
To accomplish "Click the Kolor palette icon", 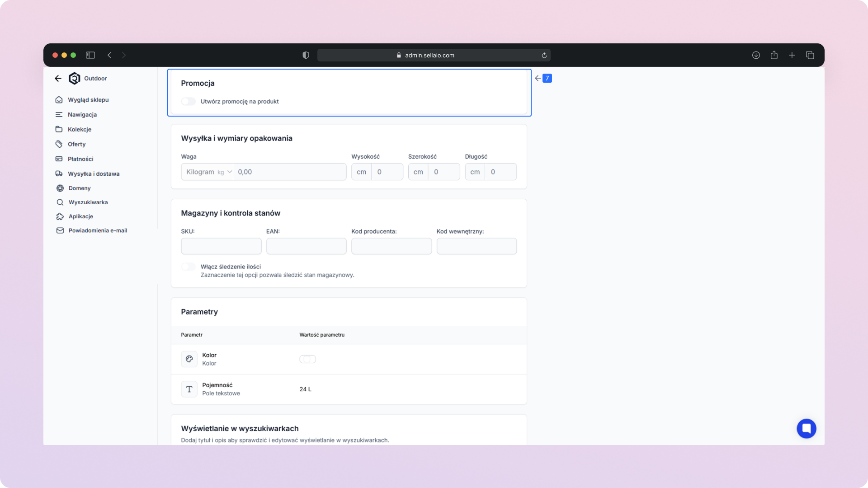I will 189,359.
